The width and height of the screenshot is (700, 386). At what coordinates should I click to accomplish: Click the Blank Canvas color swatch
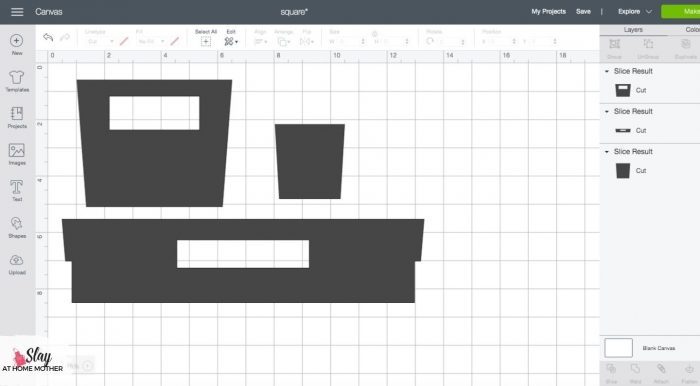(x=618, y=348)
